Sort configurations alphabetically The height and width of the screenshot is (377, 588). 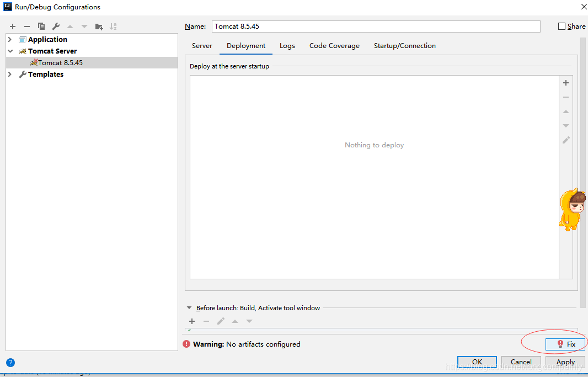tap(113, 26)
